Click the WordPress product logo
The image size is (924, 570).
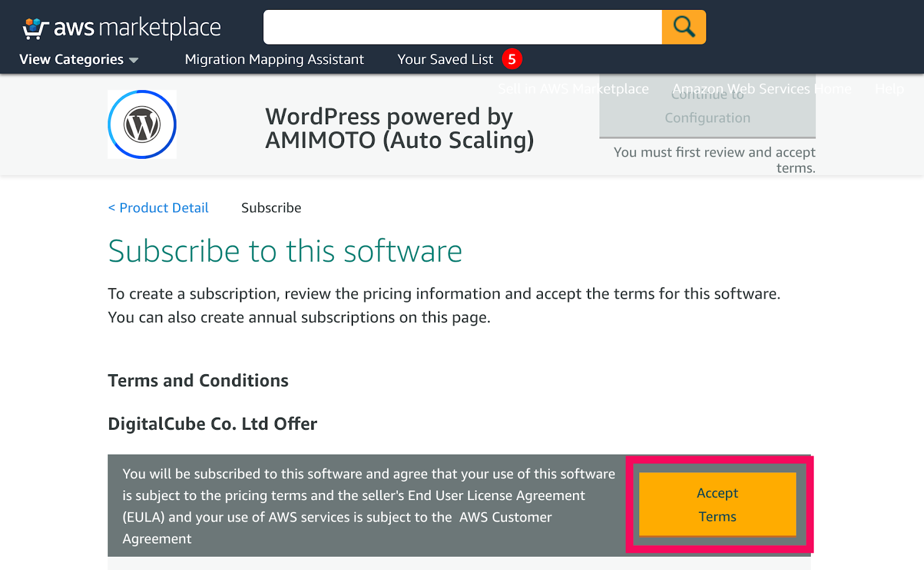tap(142, 124)
